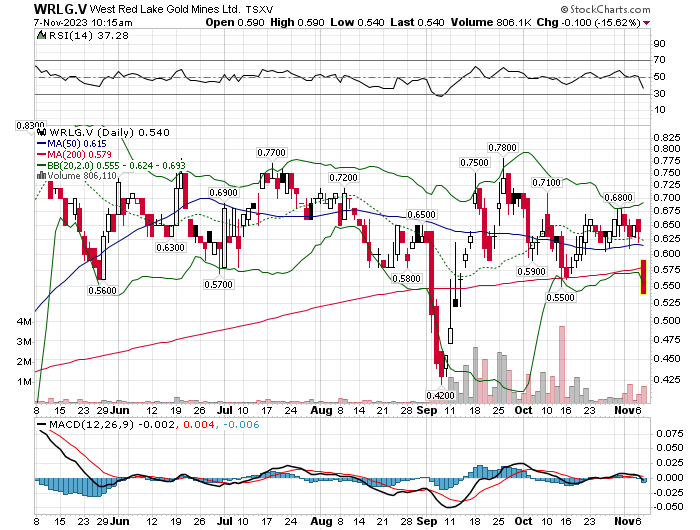Click the Last 0.540 value
Viewport: 700px width, 530px height.
tap(417, 22)
